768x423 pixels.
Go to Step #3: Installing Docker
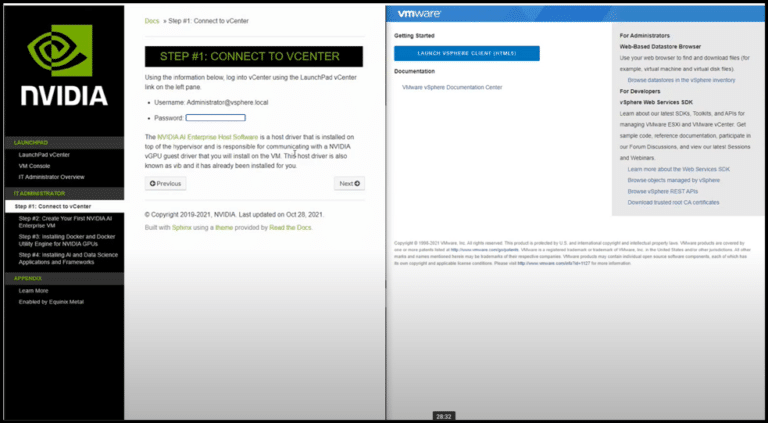coord(67,240)
